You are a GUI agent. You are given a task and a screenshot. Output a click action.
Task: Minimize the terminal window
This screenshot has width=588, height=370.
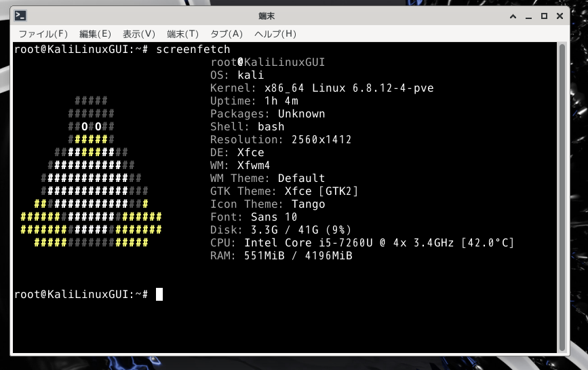point(529,16)
